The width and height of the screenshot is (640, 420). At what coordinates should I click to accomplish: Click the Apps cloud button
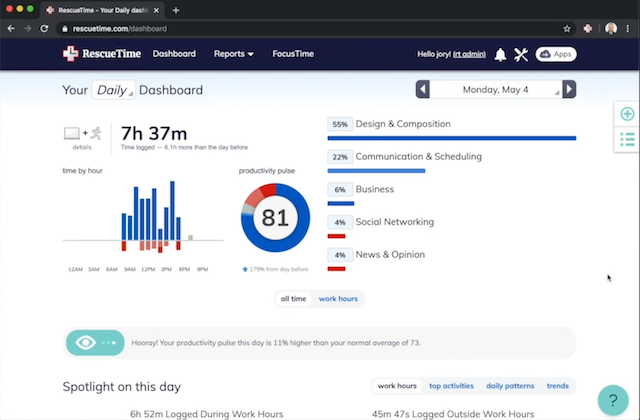tap(556, 54)
